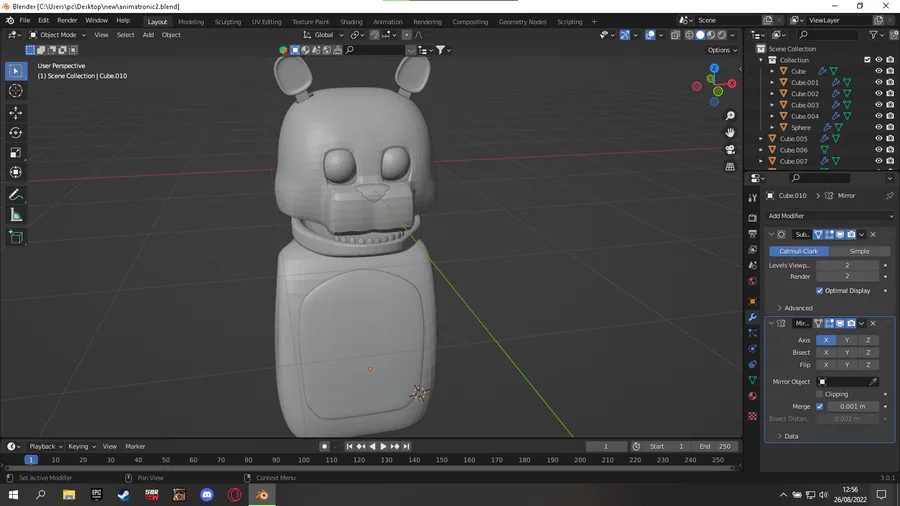900x506 pixels.
Task: Expand the Cube.005 tree item
Action: click(761, 138)
